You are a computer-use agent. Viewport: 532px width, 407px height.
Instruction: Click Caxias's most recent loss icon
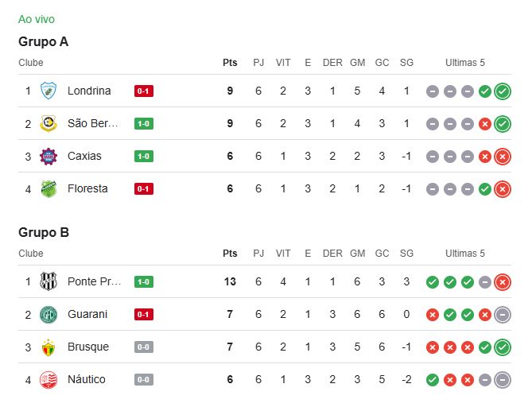[x=502, y=156]
